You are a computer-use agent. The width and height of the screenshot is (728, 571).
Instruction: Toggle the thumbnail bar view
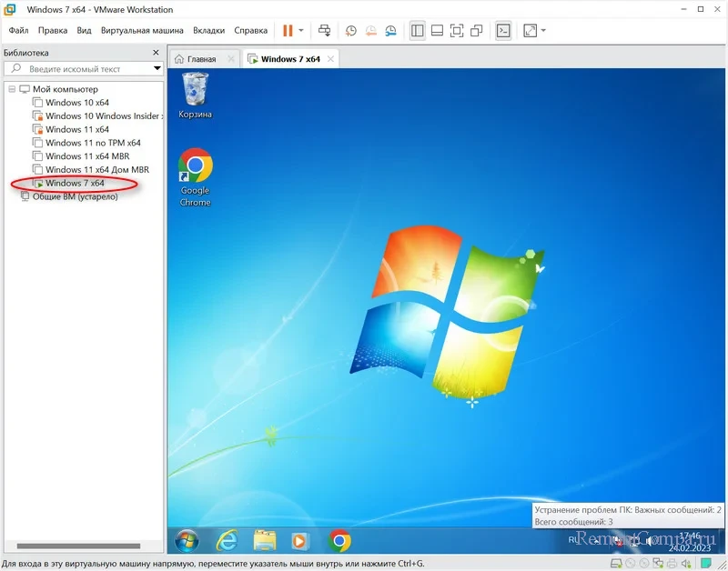tap(437, 31)
